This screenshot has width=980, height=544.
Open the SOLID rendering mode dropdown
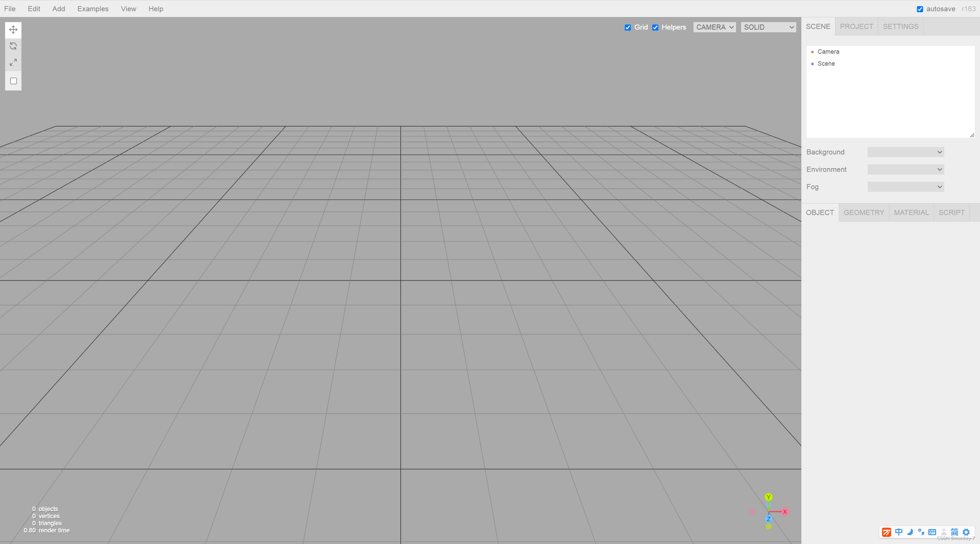click(769, 27)
